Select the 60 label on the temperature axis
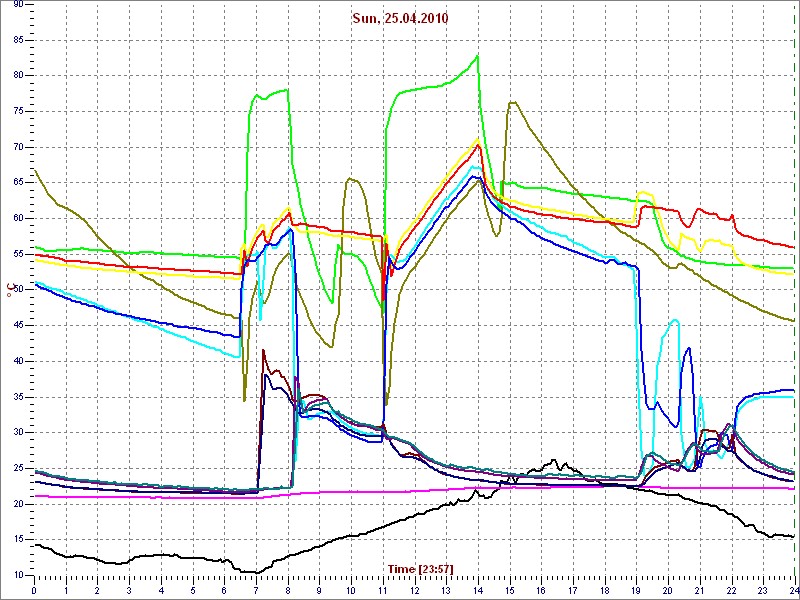 [x=18, y=218]
